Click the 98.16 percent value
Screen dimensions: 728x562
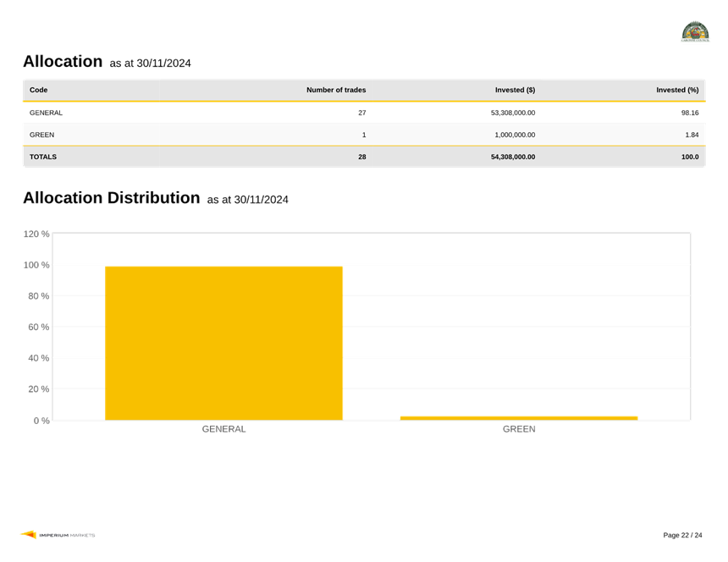[x=690, y=113]
